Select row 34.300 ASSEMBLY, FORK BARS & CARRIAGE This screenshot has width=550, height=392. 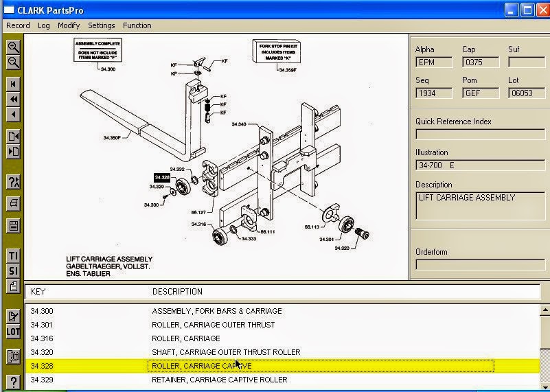(x=282, y=311)
